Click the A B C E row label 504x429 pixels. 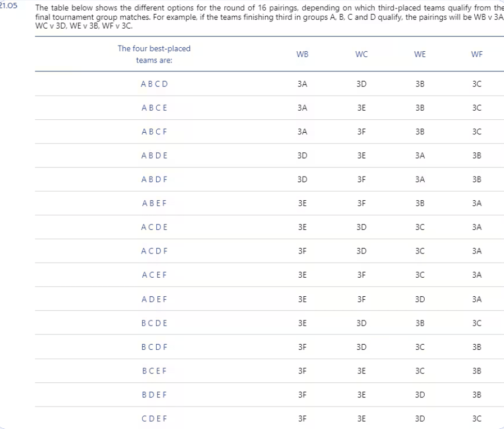point(155,108)
